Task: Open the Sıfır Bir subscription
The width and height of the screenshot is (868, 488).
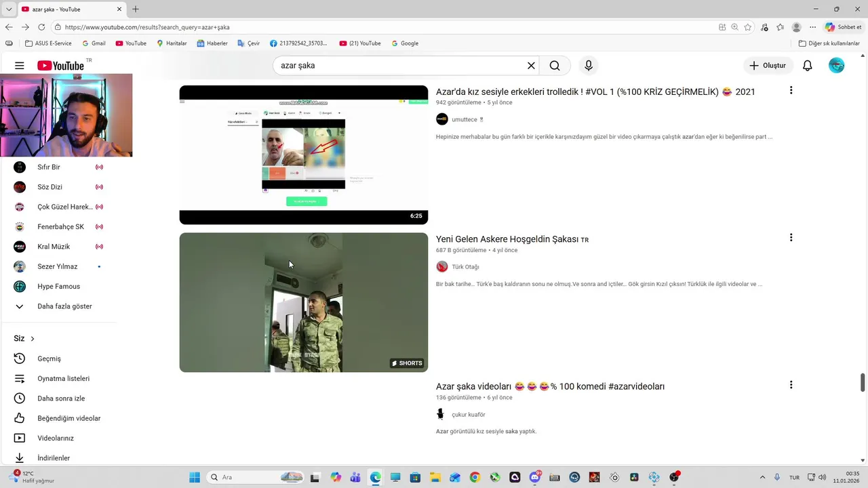Action: coord(58,167)
